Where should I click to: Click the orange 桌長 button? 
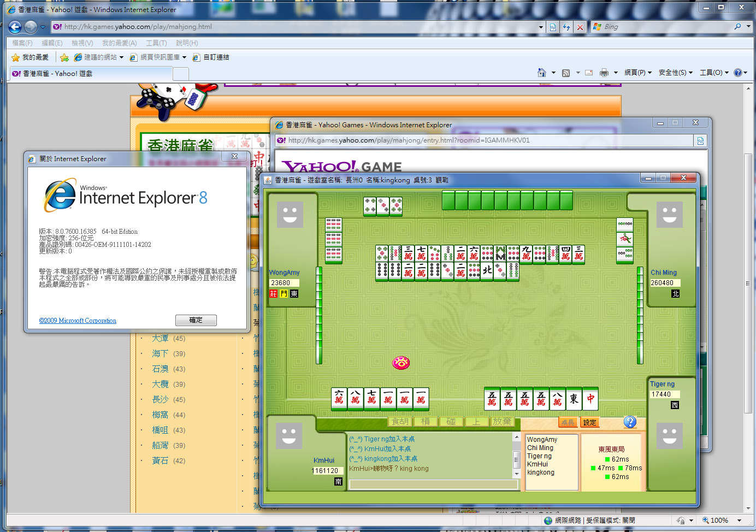(x=568, y=422)
